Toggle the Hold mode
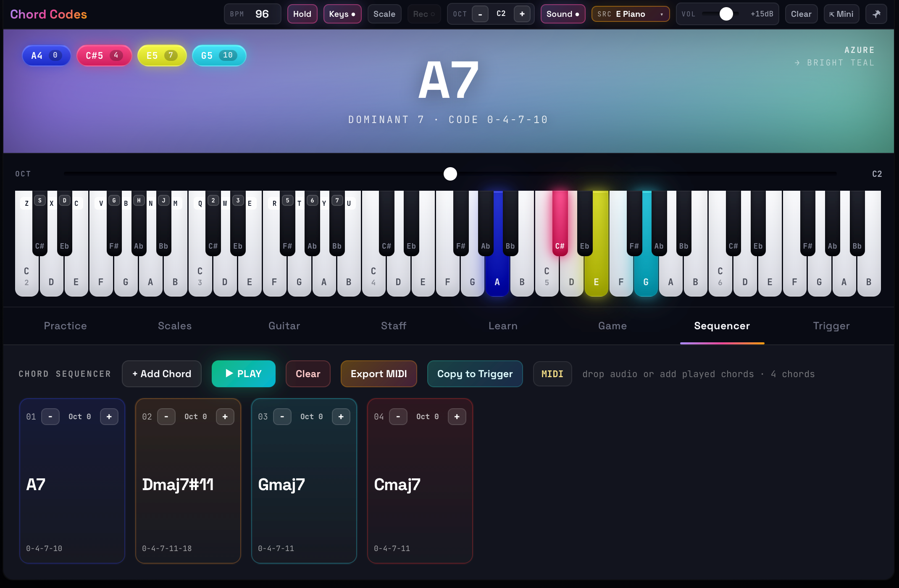Image resolution: width=899 pixels, height=588 pixels. click(x=302, y=14)
